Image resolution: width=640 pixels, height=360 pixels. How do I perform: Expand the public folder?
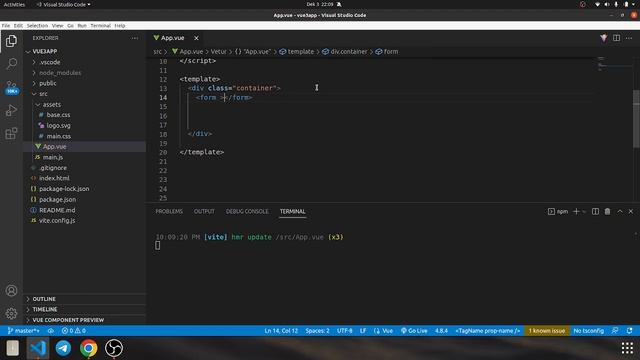point(85,83)
